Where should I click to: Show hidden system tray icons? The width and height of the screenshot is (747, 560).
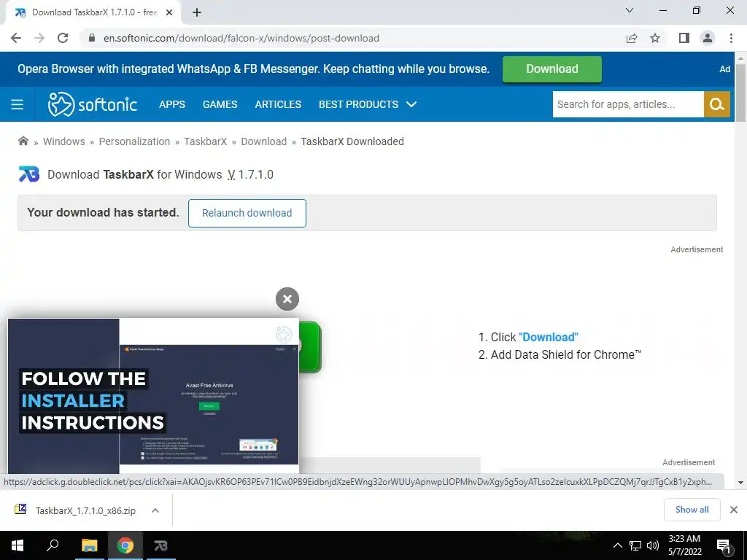pos(617,545)
